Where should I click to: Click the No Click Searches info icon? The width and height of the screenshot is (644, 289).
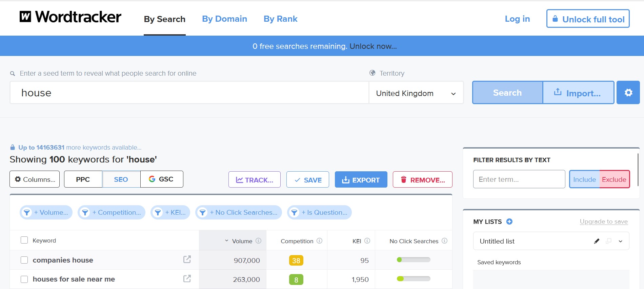(444, 241)
